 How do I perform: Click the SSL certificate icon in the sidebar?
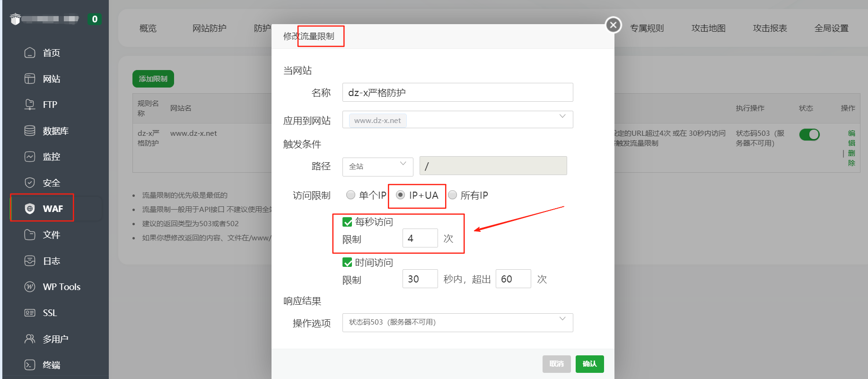click(30, 313)
